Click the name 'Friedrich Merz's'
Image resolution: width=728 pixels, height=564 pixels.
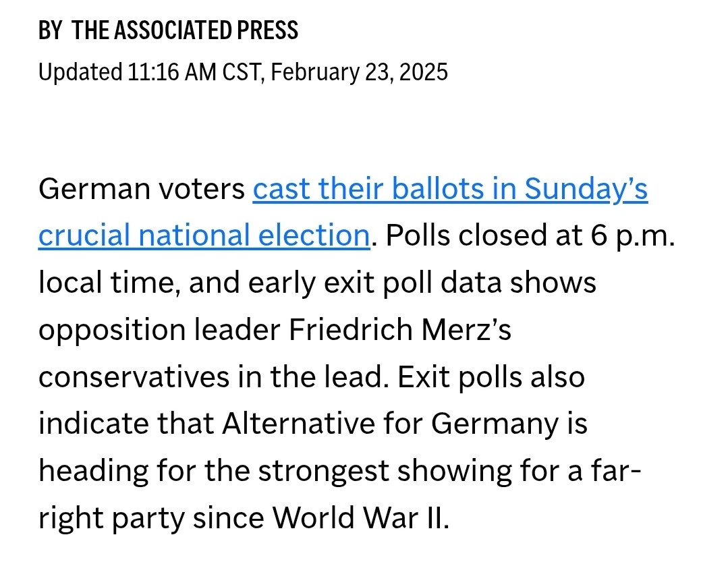pos(399,330)
